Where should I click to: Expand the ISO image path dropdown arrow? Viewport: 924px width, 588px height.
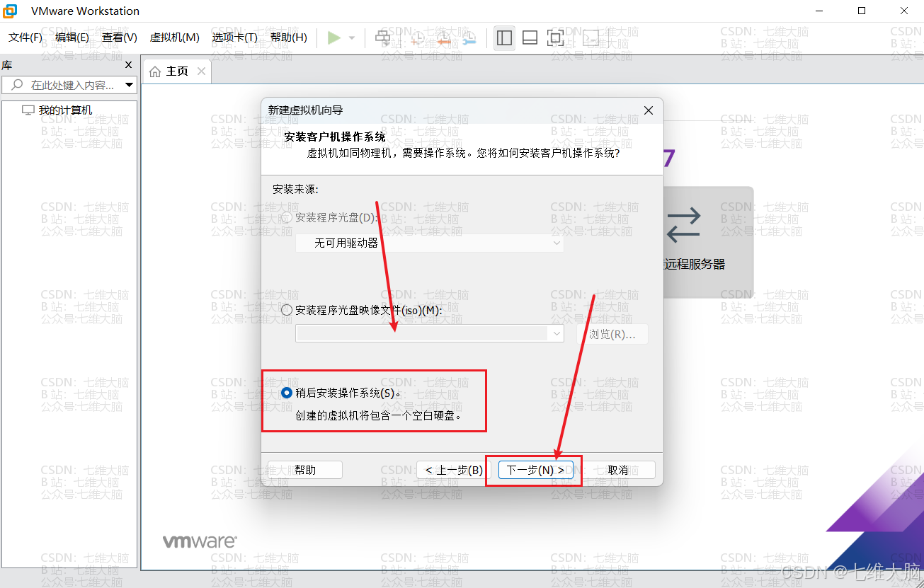tap(556, 334)
